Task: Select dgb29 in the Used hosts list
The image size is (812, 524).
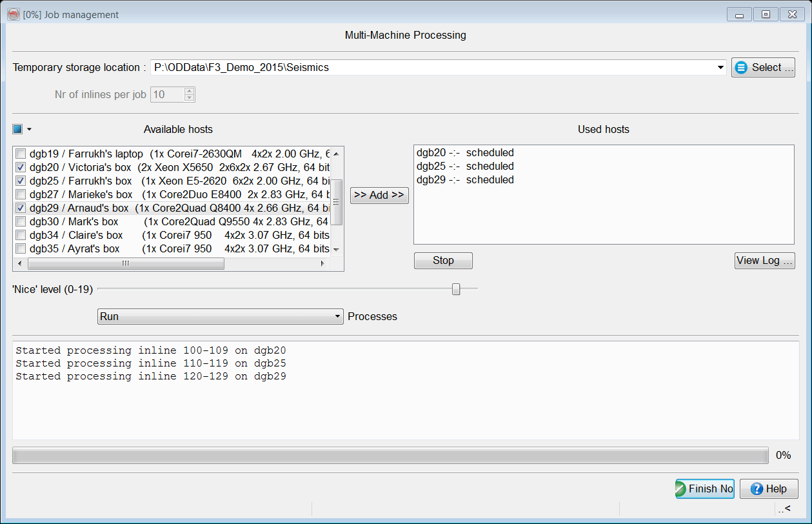Action: tap(465, 180)
